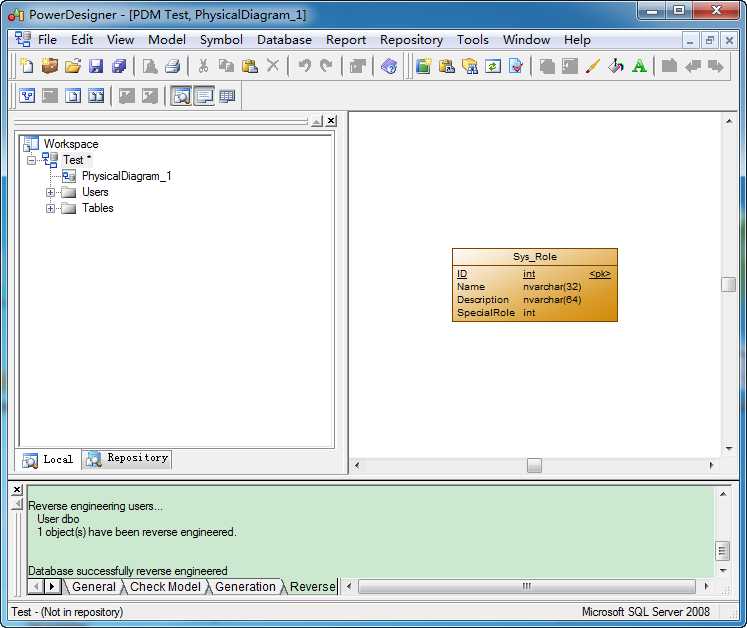Screen dimensions: 747x628
Task: Open the Window menu
Action: pyautogui.click(x=526, y=40)
